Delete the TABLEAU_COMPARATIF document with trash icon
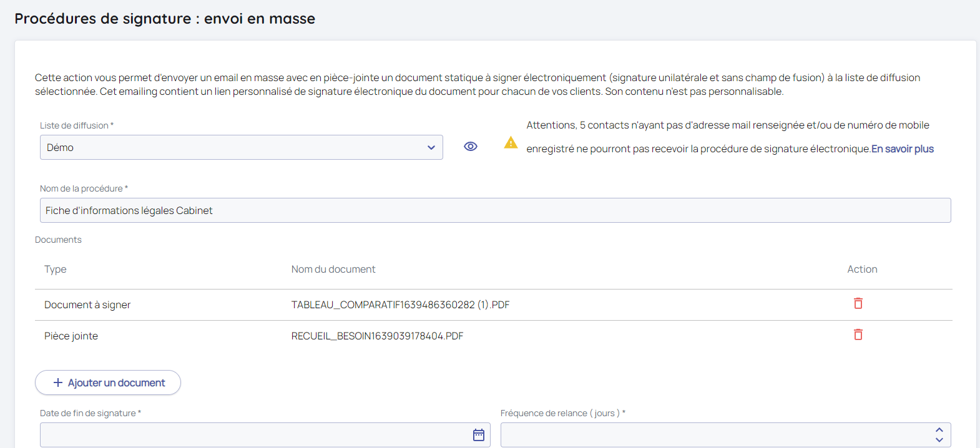Screen dimensions: 980x448 858,303
